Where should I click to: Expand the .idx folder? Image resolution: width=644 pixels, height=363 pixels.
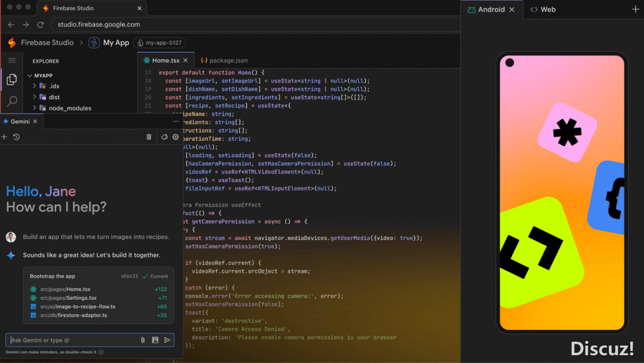coord(35,86)
